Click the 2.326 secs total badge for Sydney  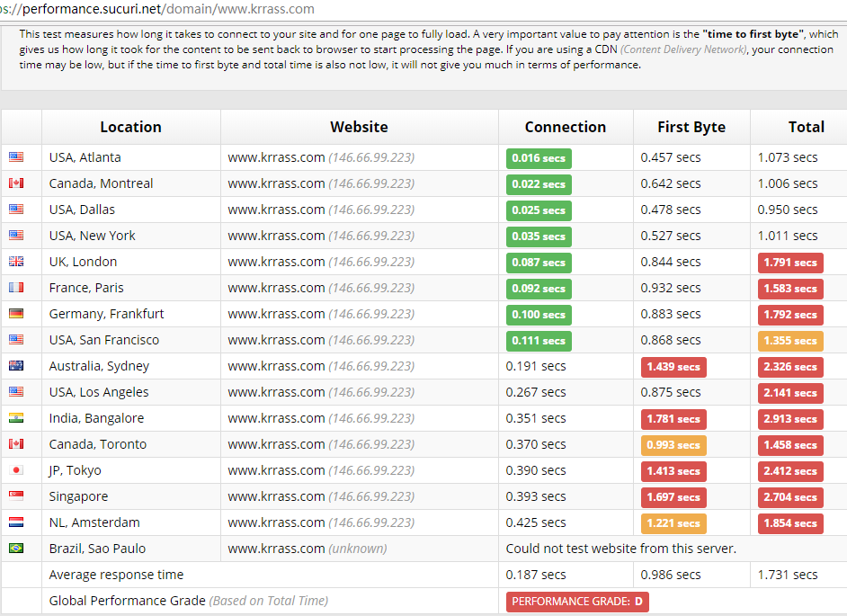pos(790,367)
